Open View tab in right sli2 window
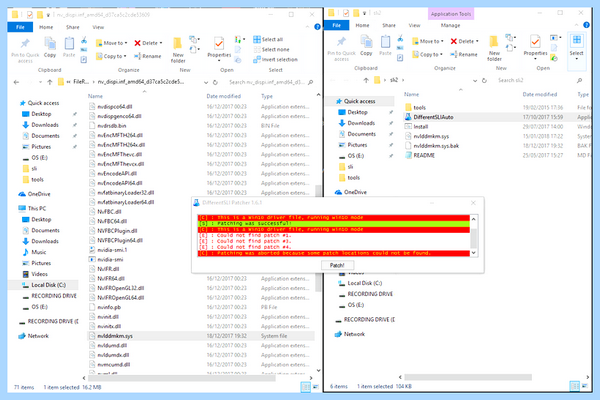Image resolution: width=600 pixels, height=400 pixels. coord(414,25)
